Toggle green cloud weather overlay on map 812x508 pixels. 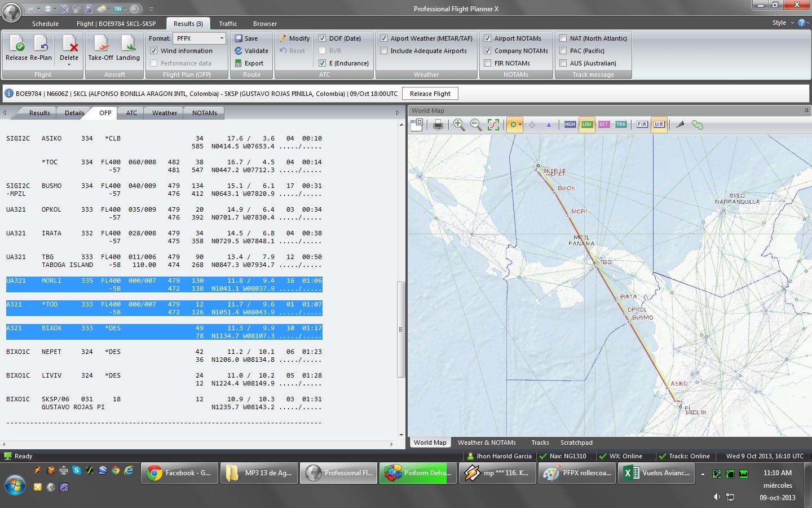(x=698, y=125)
